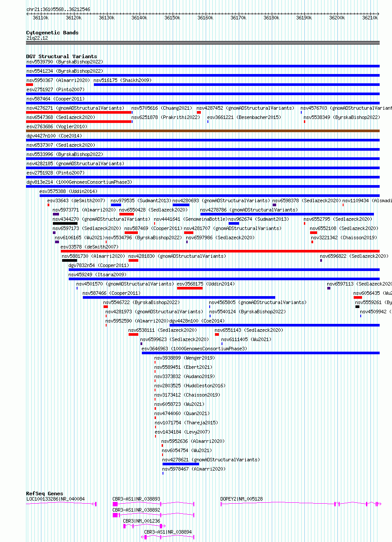Open gene DOPEY2|NM_005128 label
Screen dimensions: 392x542
tap(242, 499)
